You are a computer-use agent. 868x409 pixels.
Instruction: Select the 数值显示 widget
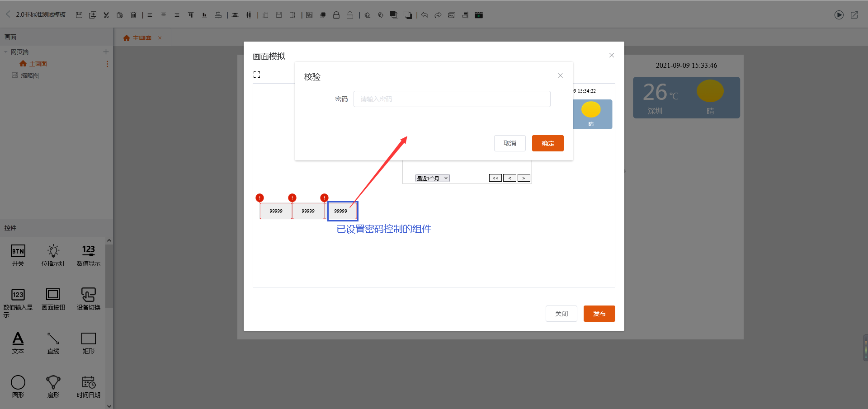pyautogui.click(x=89, y=255)
